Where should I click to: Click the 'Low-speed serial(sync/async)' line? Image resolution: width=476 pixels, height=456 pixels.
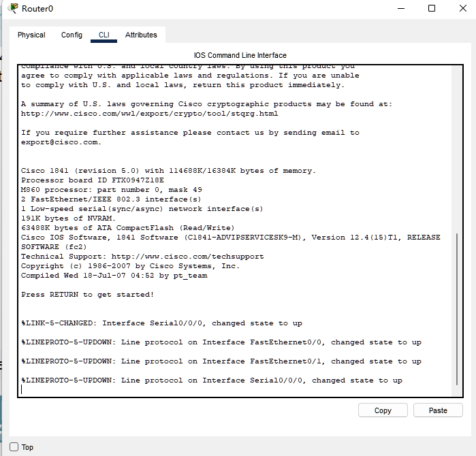[142, 209]
